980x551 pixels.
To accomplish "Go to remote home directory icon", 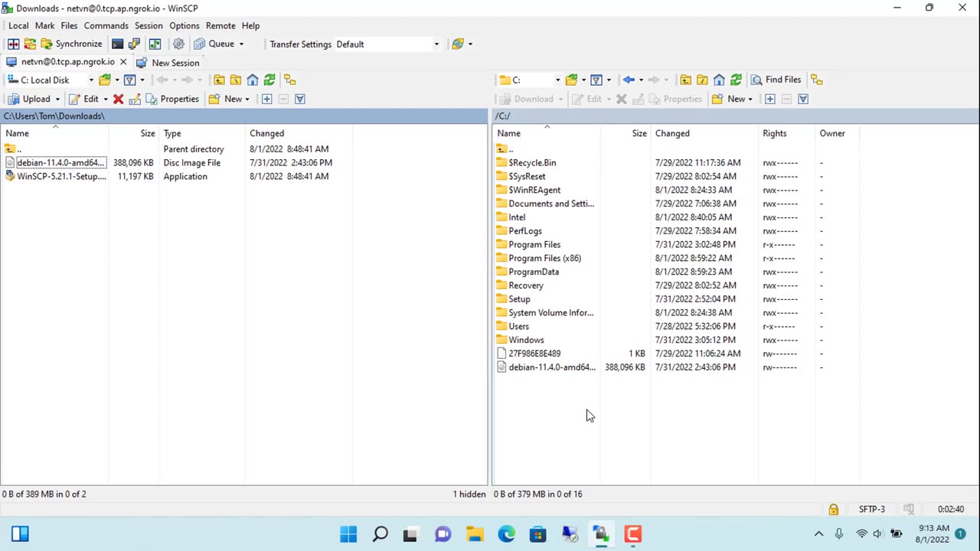I will [x=719, y=80].
